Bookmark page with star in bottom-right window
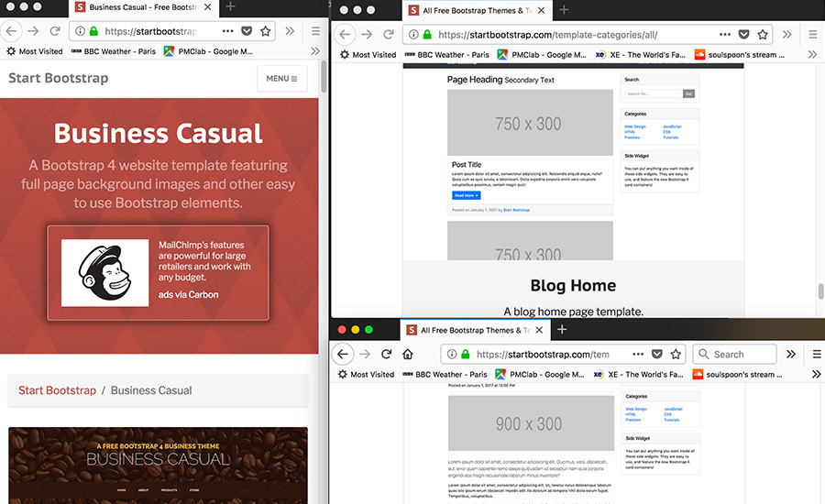 pyautogui.click(x=676, y=354)
